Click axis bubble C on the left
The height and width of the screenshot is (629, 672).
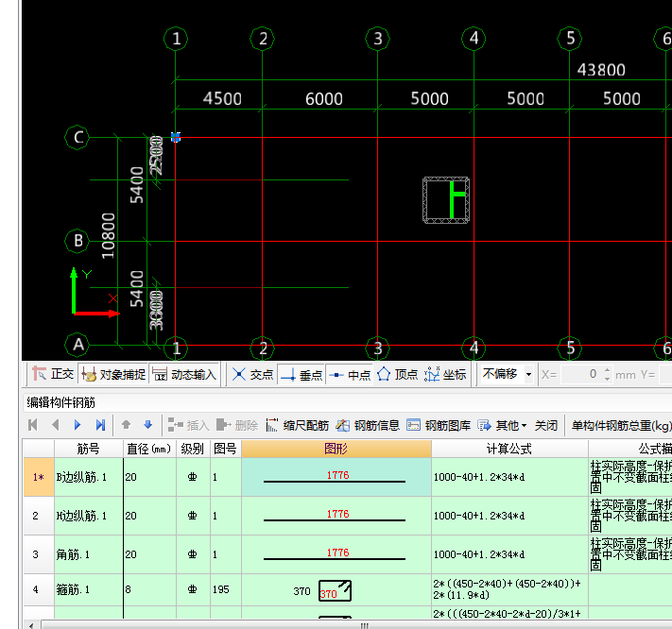(78, 137)
